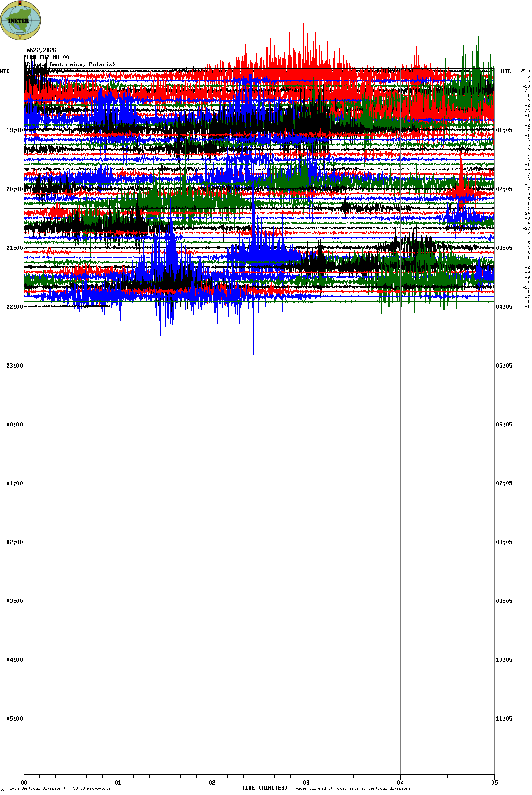This screenshot has width=532, height=795.
Task: Click the 05:00 local time label
Action: (x=14, y=719)
